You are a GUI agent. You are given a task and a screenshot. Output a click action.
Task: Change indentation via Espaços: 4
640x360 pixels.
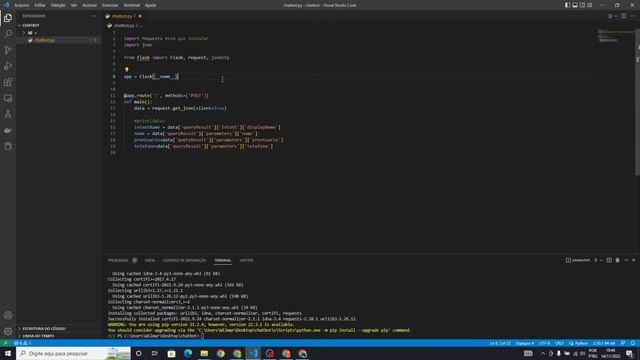[x=524, y=343]
